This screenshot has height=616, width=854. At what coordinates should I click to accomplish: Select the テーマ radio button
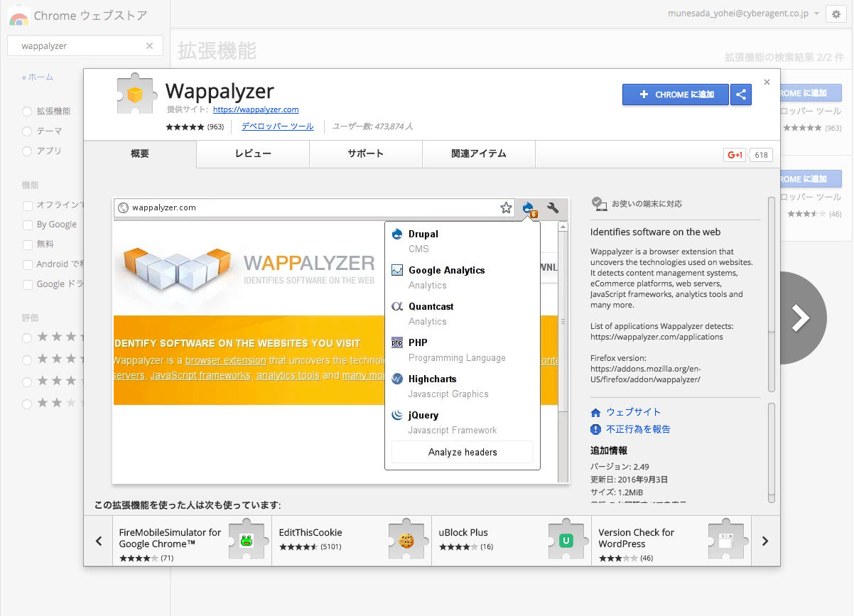pos(27,131)
